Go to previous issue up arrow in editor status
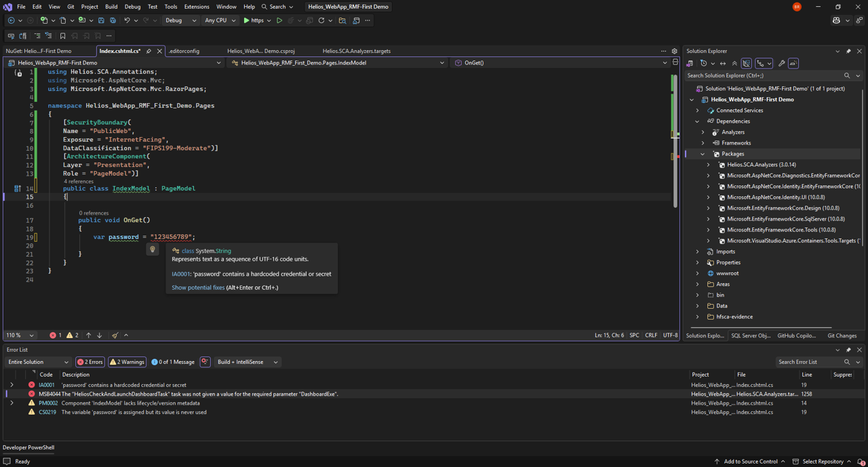 pos(88,335)
